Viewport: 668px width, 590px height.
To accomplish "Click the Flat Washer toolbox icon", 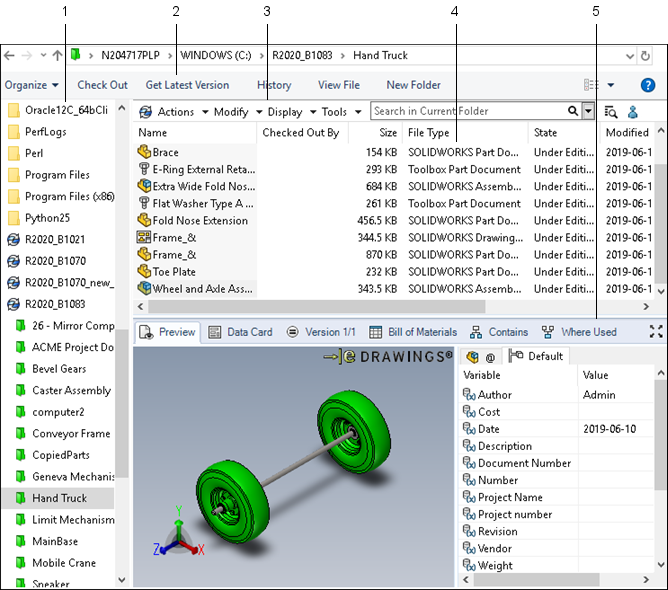I will click(144, 203).
